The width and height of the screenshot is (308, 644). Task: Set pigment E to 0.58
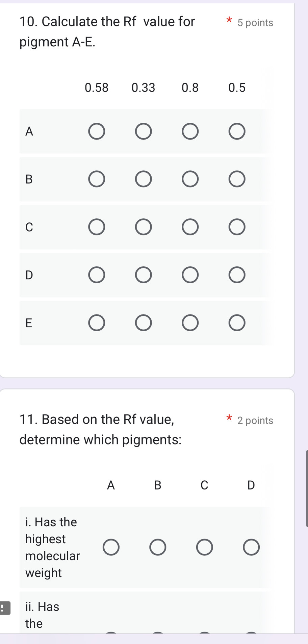coord(97,323)
